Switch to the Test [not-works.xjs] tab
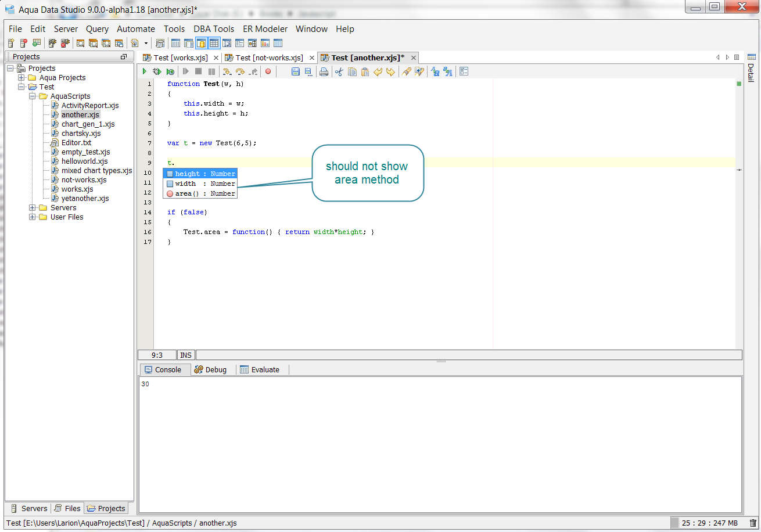 click(x=270, y=57)
